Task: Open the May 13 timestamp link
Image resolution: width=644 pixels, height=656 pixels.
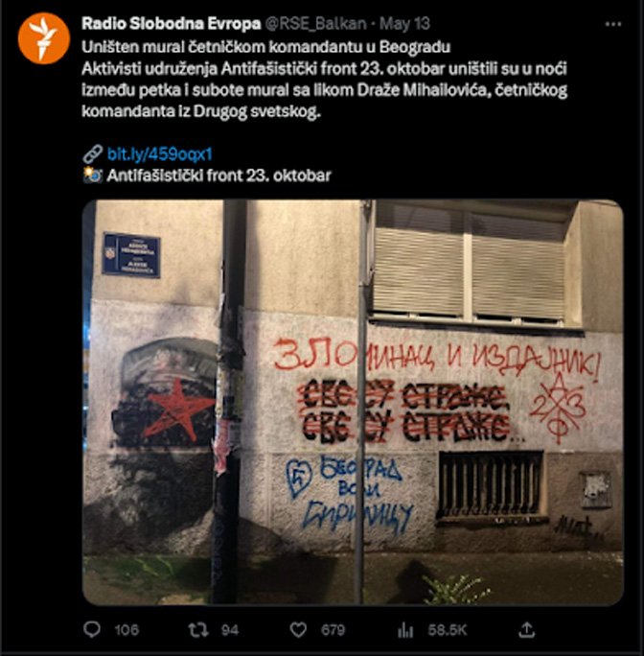Action: 404,24
